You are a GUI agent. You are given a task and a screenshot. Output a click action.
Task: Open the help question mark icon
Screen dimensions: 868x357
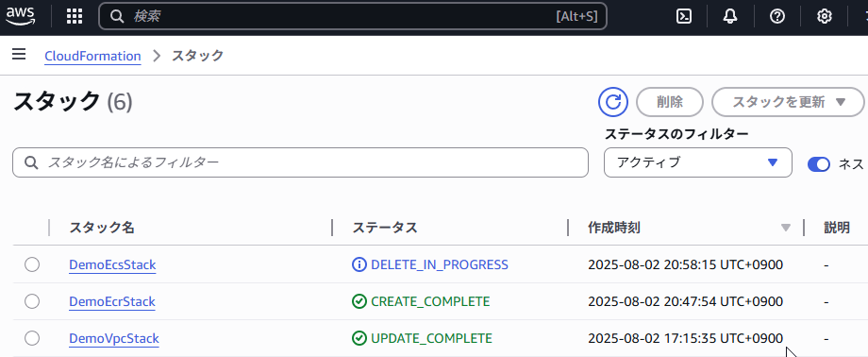(x=777, y=17)
